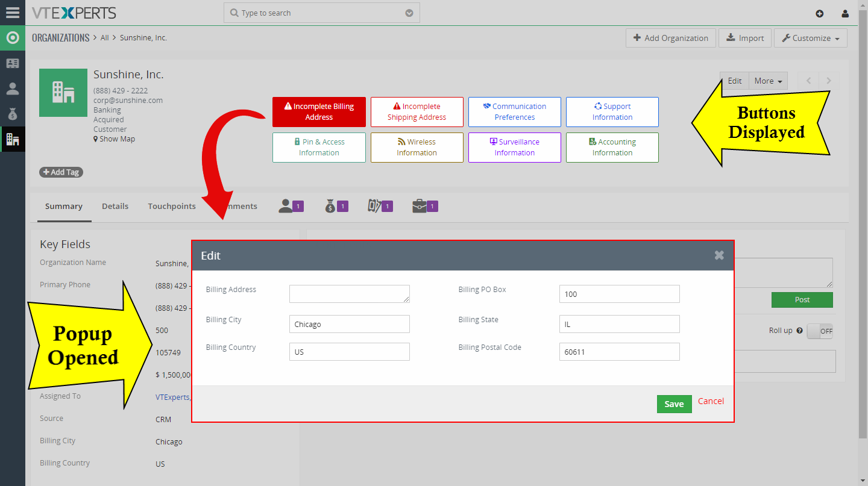Save the billing address changes
This screenshot has width=868, height=486.
tap(674, 404)
